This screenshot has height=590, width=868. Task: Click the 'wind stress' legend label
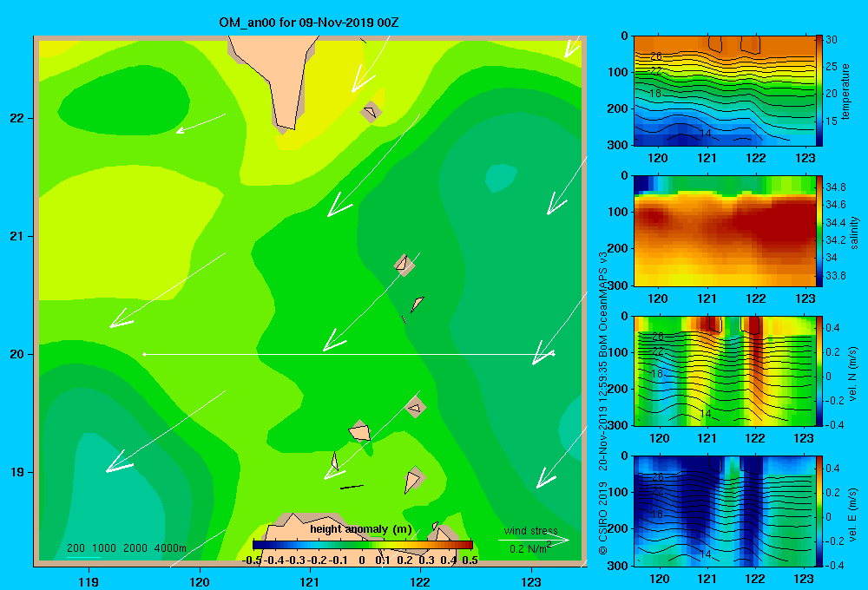click(531, 530)
